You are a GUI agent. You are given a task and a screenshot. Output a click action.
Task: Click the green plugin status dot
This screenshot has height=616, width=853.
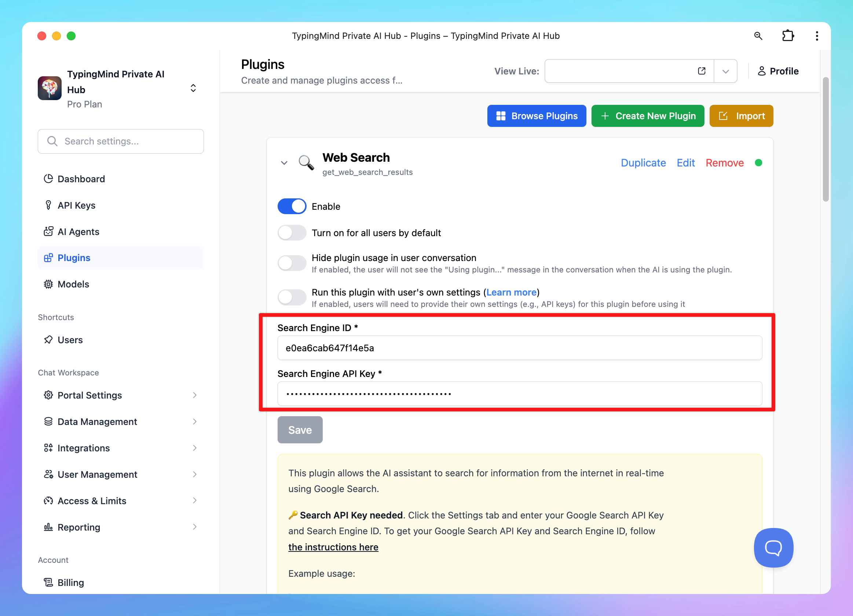pos(758,163)
